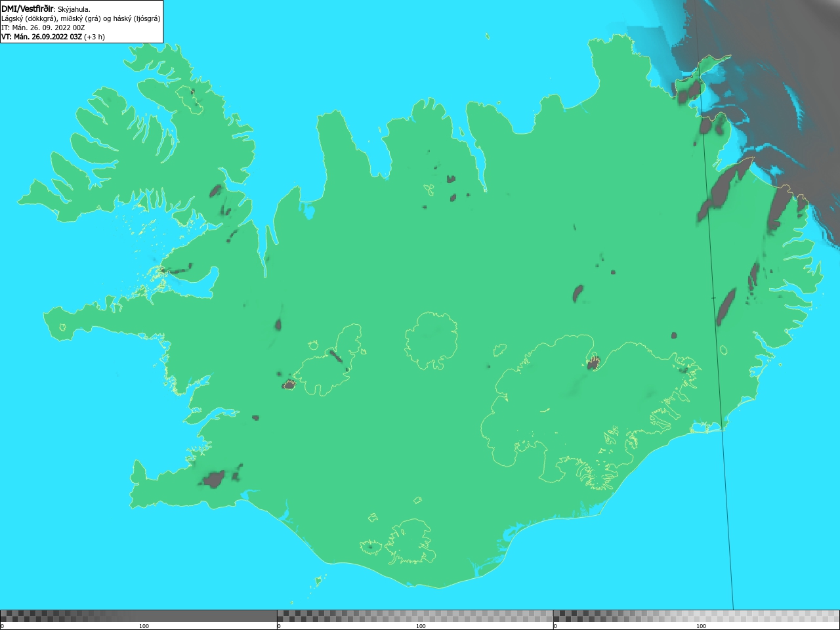Click the '100' label under the mid-cloud scale
This screenshot has width=840, height=630.
click(421, 626)
